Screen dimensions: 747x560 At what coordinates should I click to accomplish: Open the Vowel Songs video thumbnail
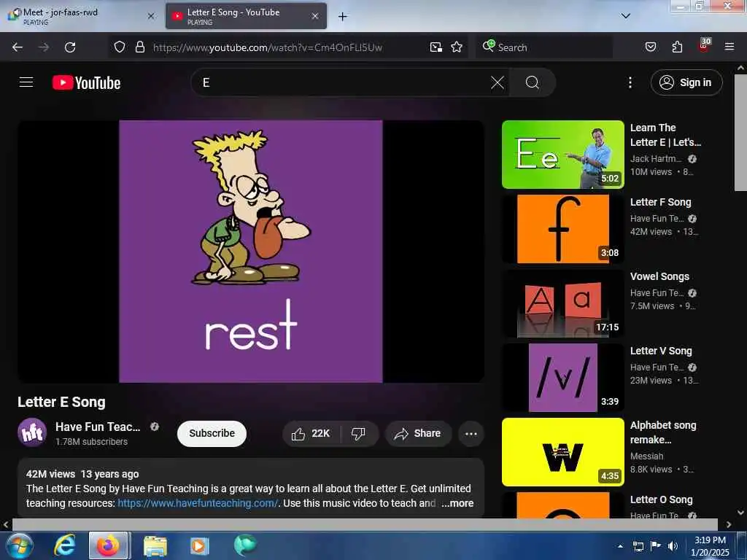click(x=562, y=303)
